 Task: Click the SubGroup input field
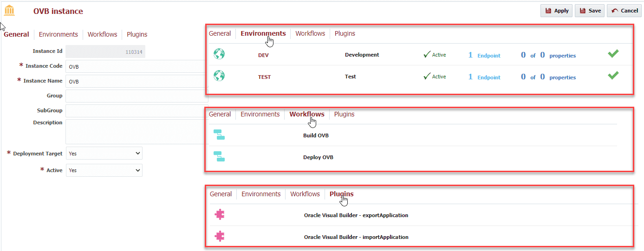tap(137, 111)
